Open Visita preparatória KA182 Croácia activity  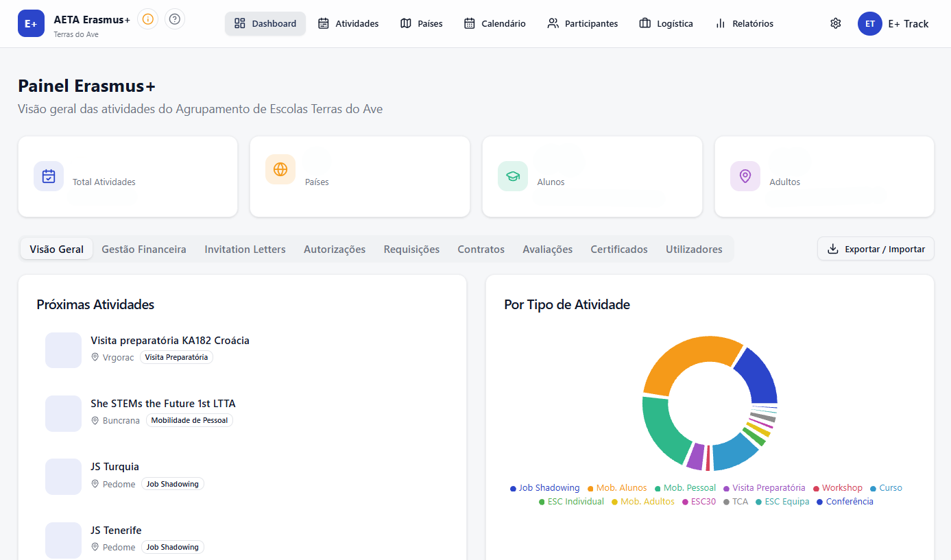click(170, 341)
